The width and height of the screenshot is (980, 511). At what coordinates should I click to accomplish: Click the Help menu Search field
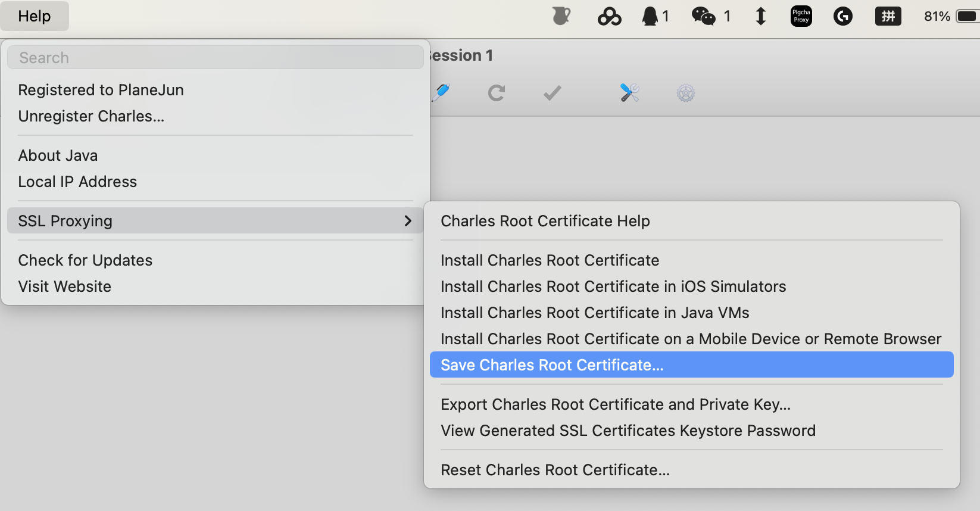click(215, 58)
